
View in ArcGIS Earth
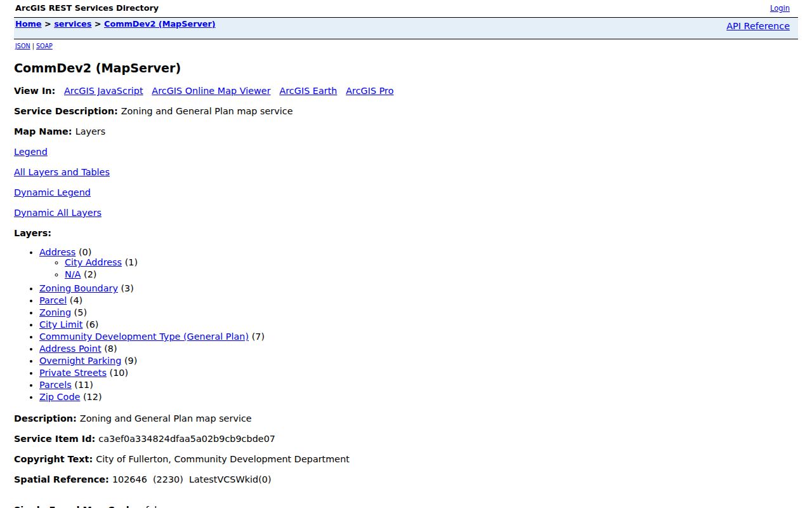(308, 91)
